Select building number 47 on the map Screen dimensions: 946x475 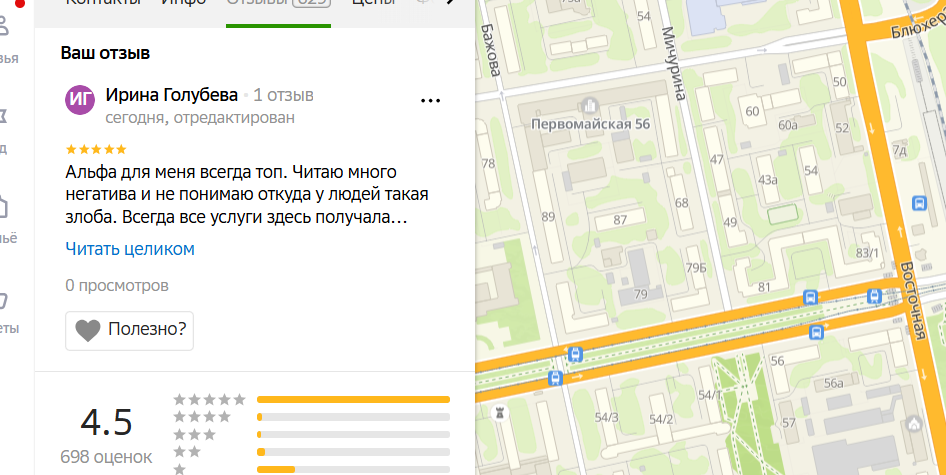(x=716, y=160)
